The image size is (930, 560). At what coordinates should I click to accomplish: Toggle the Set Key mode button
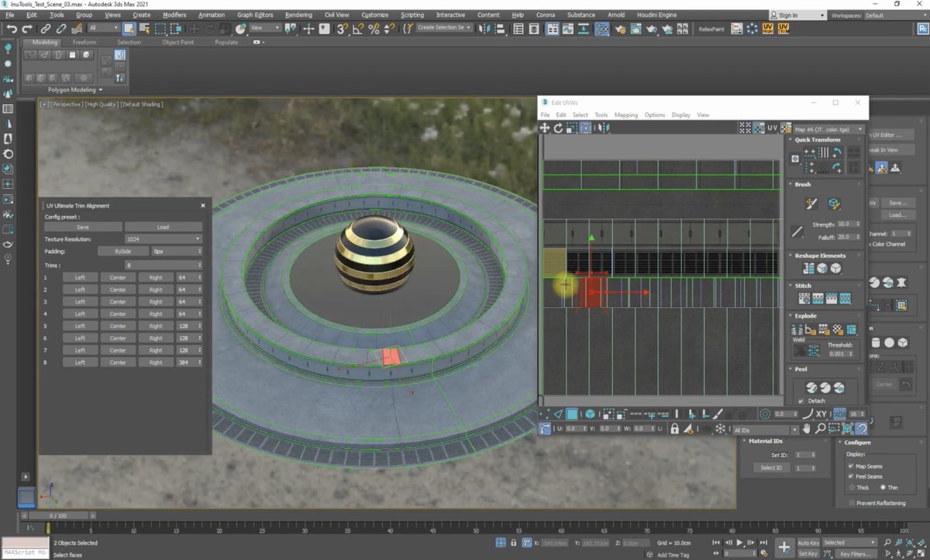808,554
